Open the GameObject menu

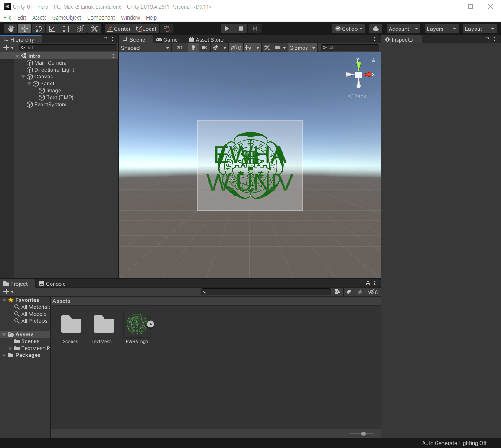(67, 18)
